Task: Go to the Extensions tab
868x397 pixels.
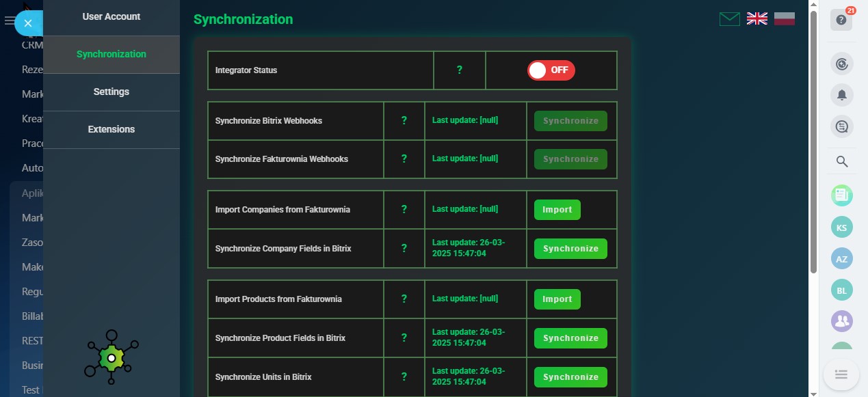Action: click(111, 129)
